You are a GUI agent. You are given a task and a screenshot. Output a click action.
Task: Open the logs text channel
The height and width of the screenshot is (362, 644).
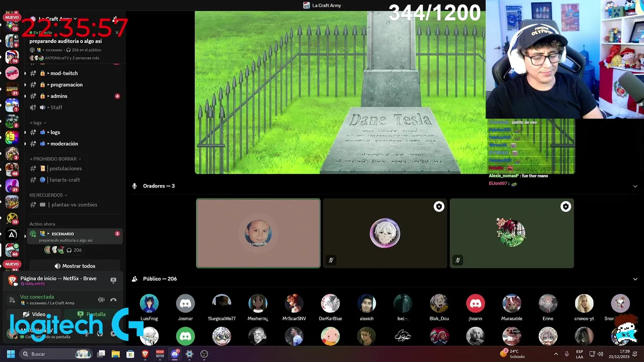click(75, 132)
